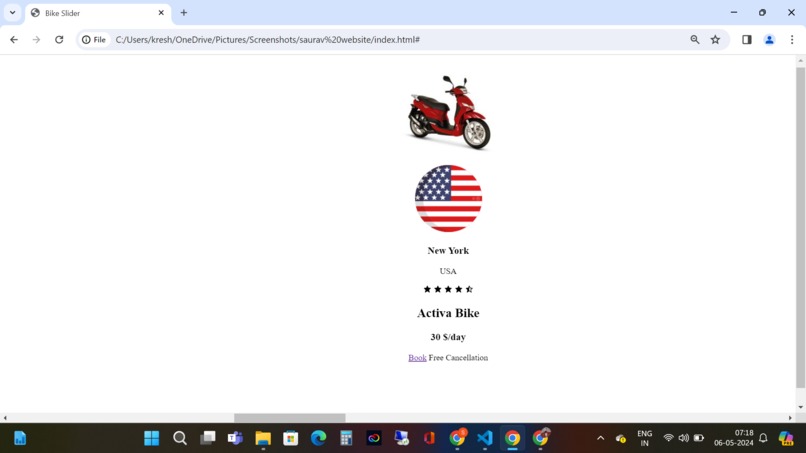The height and width of the screenshot is (453, 806).
Task: Click the USA flag image
Action: (448, 198)
